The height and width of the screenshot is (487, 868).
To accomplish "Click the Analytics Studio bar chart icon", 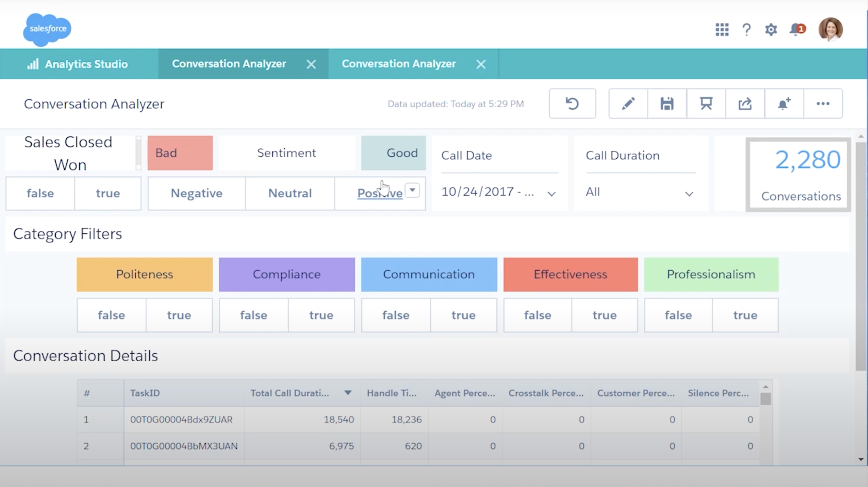I will pos(33,64).
